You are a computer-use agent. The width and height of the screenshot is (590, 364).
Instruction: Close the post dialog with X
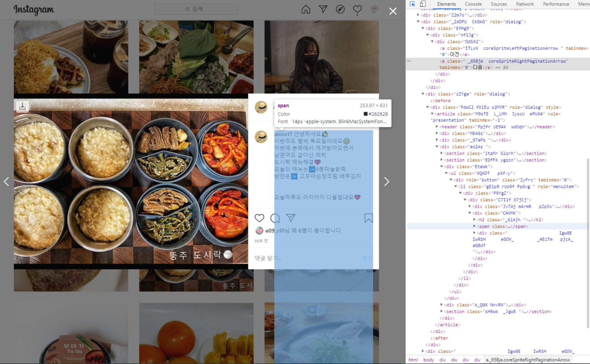point(393,11)
